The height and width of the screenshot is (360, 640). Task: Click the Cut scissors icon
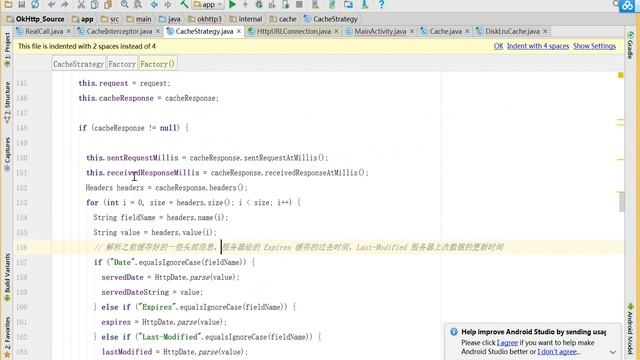click(81, 4)
